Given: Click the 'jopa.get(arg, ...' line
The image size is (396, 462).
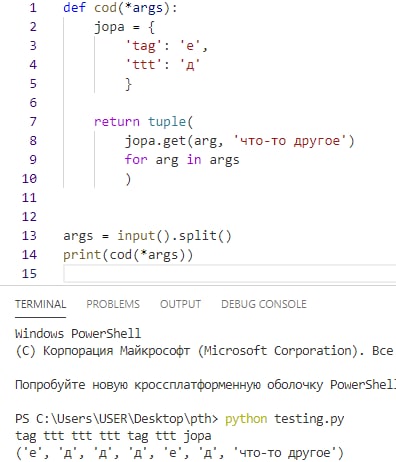Looking at the screenshot, I should tap(239, 141).
